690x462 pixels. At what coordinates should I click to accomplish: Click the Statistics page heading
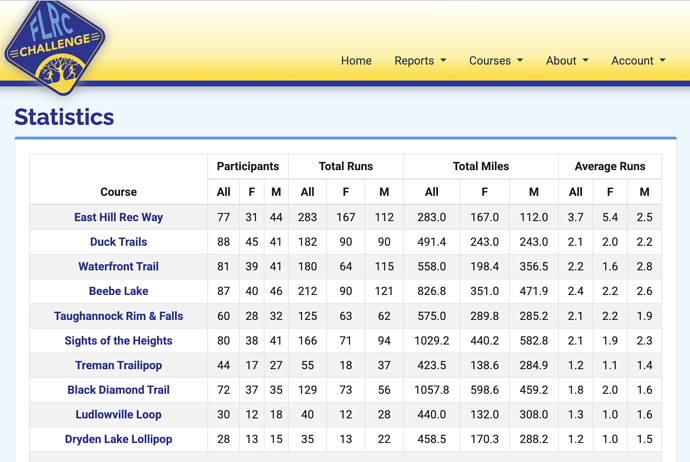[x=64, y=117]
